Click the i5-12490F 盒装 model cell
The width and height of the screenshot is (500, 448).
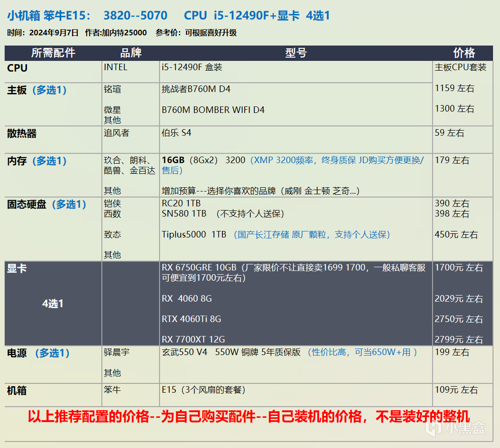192,67
